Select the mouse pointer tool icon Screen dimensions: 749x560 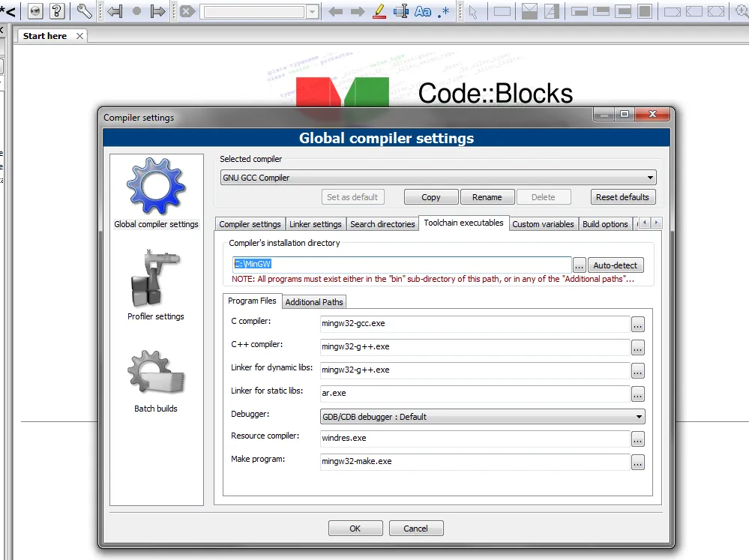click(473, 11)
